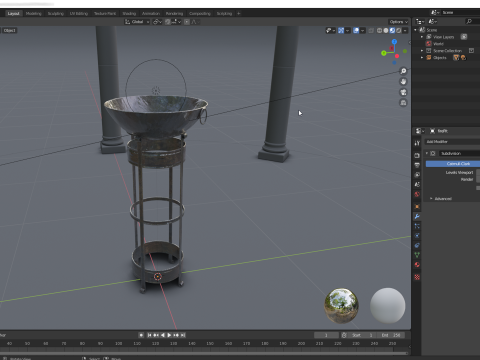Viewport: 480px width, 360px height.
Task: Open the Material properties tab icon
Action: click(x=417, y=265)
